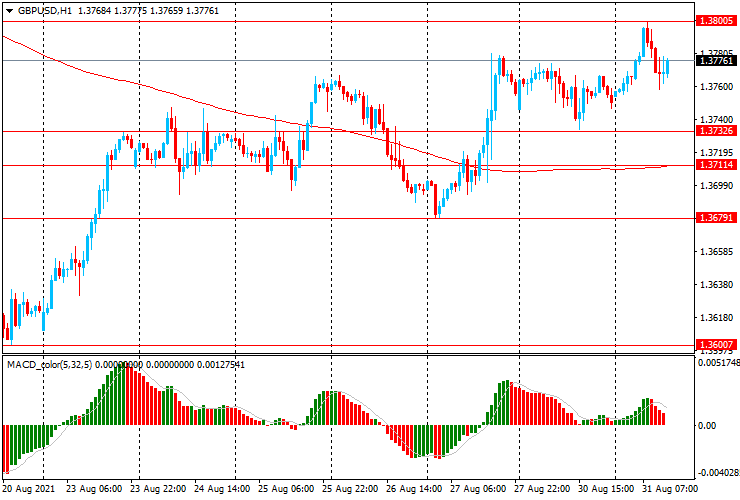Click the 23 Aug 06:00 time label
The height and width of the screenshot is (500, 740).
(94, 488)
